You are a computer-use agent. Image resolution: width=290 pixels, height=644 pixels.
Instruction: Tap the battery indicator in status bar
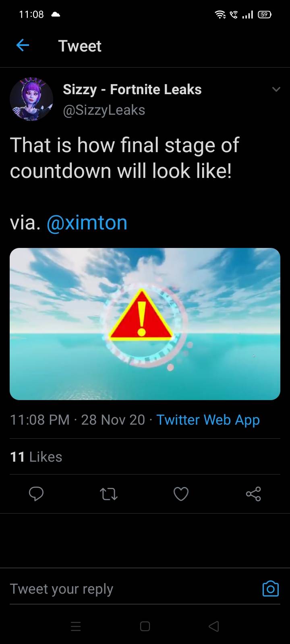[265, 14]
